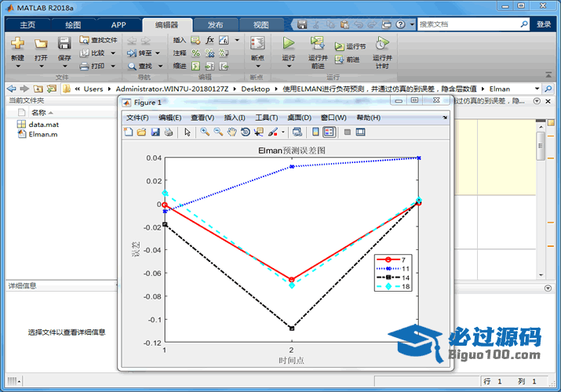Click the help question mark icon
The height and width of the screenshot is (392, 561).
coord(401,24)
